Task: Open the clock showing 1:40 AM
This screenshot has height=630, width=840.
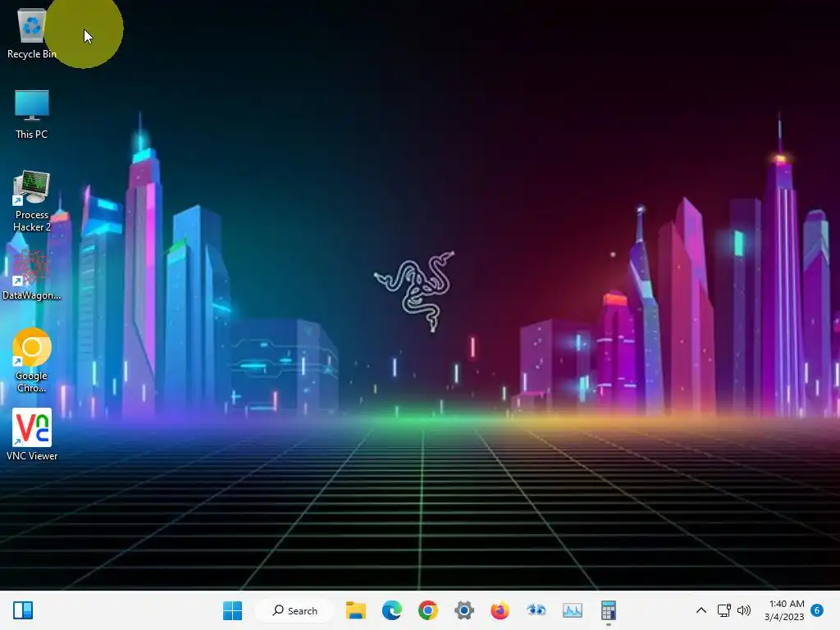Action: (784, 610)
